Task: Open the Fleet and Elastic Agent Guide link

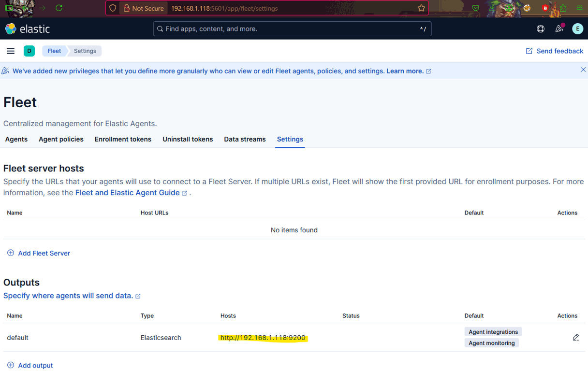Action: [x=131, y=192]
